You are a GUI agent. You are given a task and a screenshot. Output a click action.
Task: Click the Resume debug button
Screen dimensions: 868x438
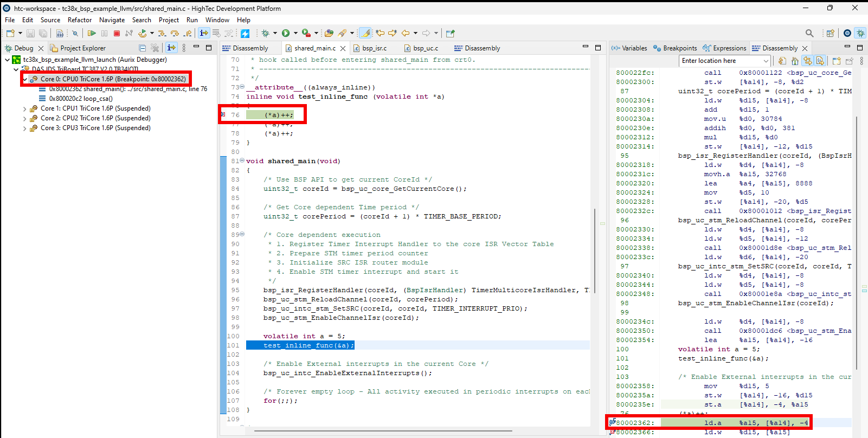[92, 34]
